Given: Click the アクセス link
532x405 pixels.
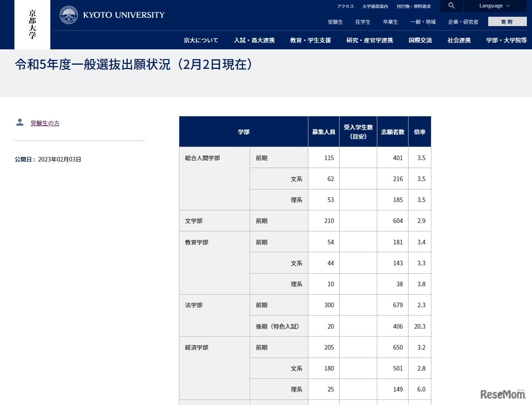Looking at the screenshot, I should (x=345, y=6).
